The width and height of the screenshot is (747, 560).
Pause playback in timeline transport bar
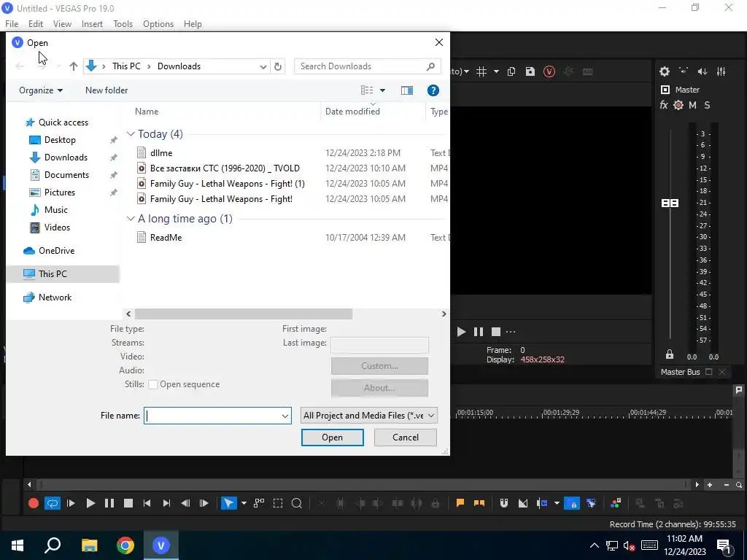click(x=109, y=503)
